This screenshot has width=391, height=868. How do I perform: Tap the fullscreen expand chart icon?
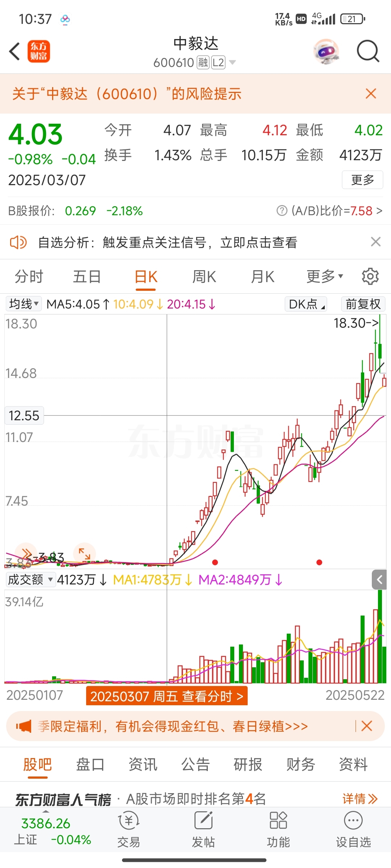pyautogui.click(x=84, y=554)
